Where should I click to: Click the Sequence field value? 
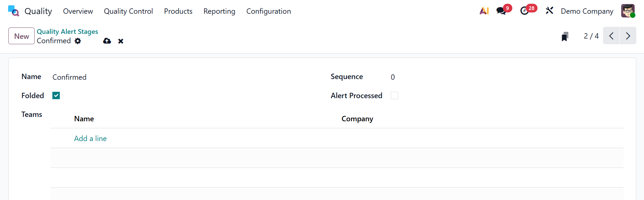393,77
